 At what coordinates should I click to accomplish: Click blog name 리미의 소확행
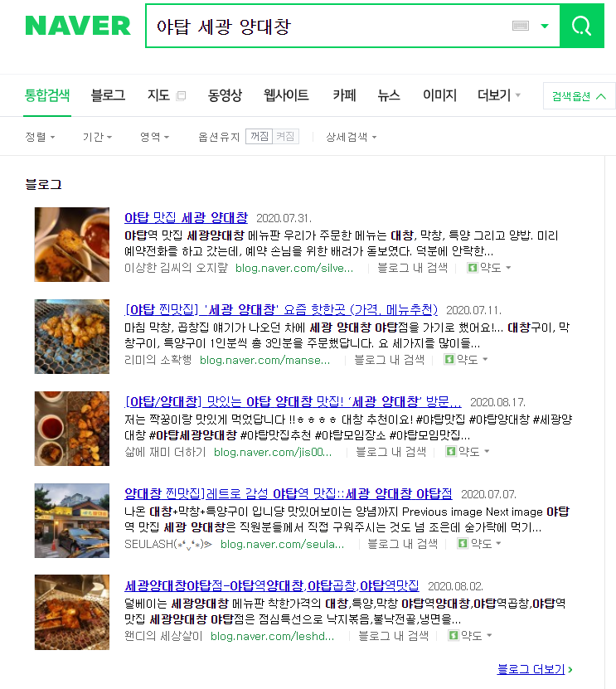click(x=158, y=360)
